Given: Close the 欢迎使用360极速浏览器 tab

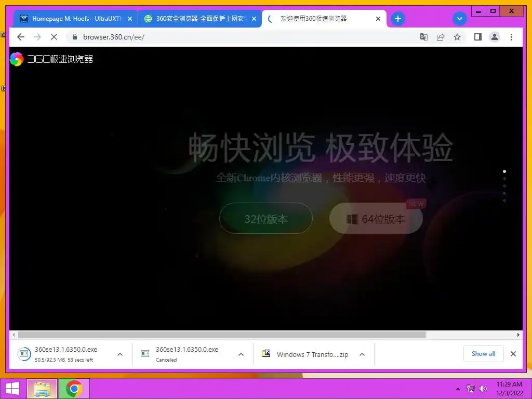Looking at the screenshot, I should point(378,19).
